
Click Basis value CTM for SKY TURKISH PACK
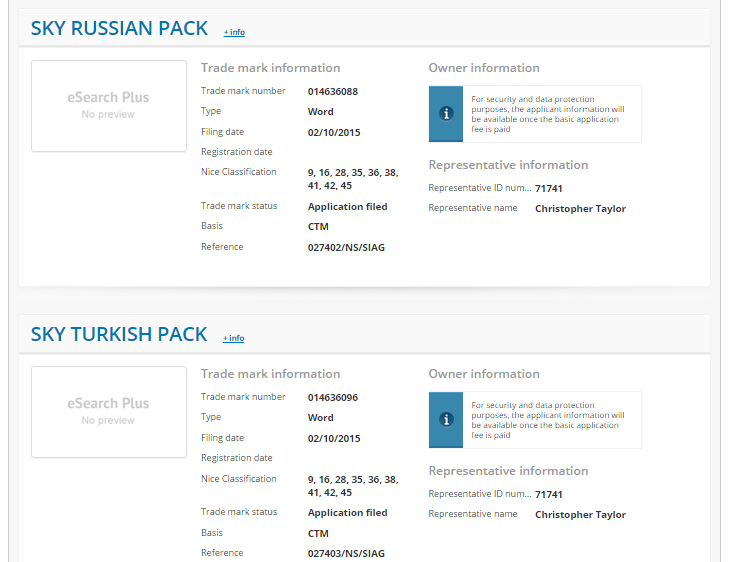(x=318, y=533)
